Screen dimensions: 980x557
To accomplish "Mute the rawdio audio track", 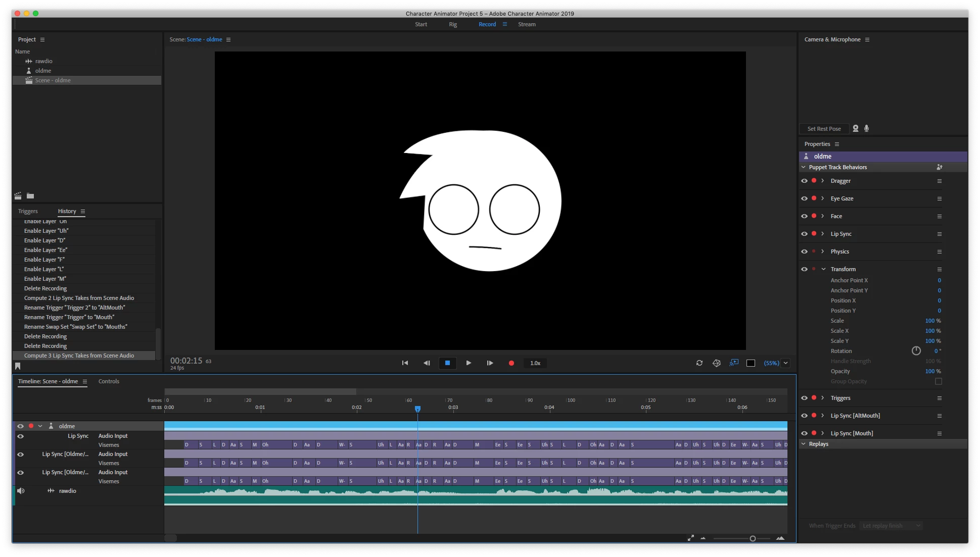I will (x=21, y=491).
